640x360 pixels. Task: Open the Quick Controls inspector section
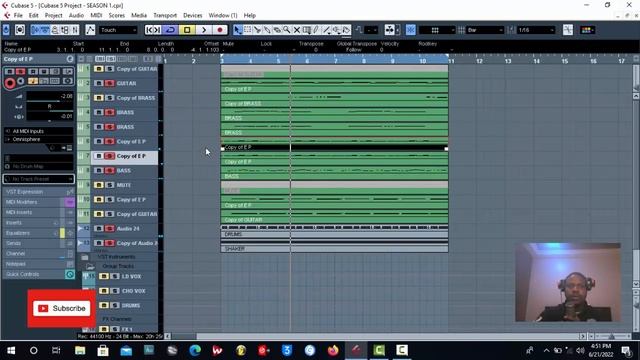[39, 274]
